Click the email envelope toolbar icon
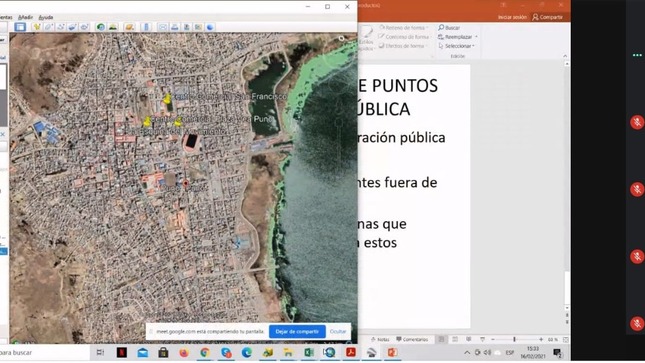This screenshot has width=645, height=363. [x=162, y=27]
